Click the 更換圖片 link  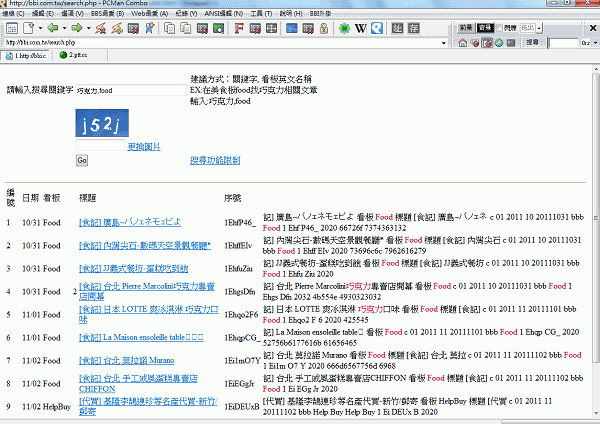(x=144, y=147)
